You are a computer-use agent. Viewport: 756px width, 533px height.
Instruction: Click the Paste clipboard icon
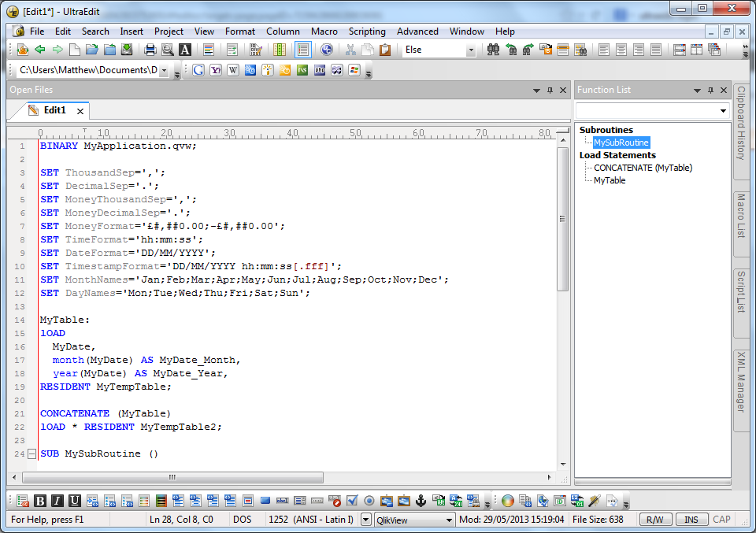click(385, 50)
